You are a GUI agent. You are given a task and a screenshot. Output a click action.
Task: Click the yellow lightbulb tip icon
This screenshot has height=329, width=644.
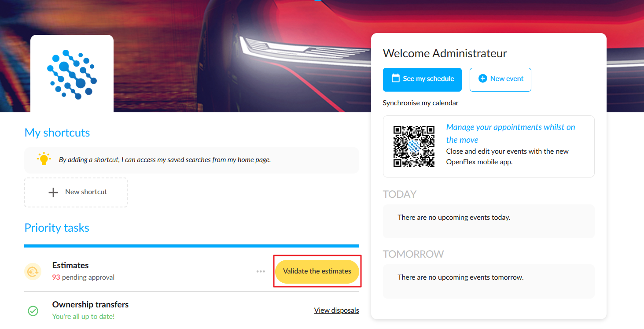[x=44, y=159]
